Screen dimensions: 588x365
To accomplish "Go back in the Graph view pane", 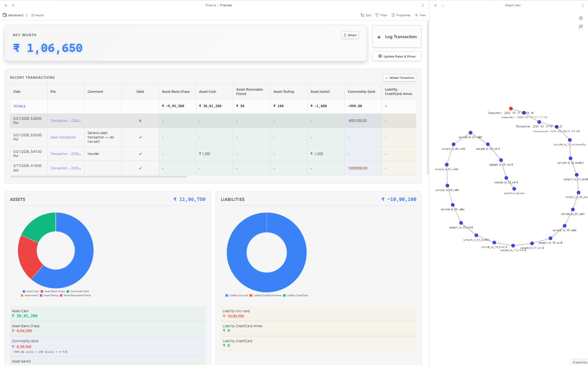I will (436, 5).
